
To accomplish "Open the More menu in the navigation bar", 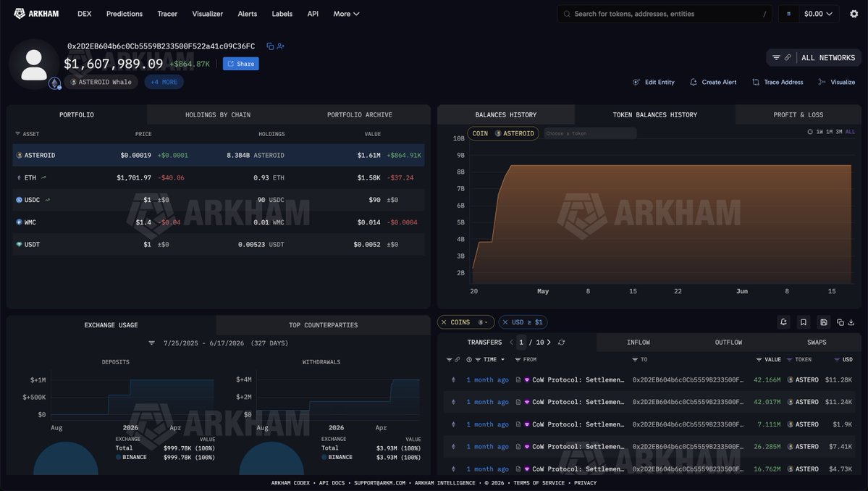I will 346,14.
